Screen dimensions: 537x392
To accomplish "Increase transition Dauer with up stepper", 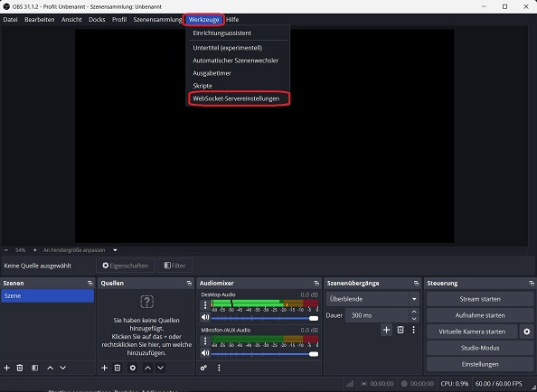I will [x=414, y=312].
